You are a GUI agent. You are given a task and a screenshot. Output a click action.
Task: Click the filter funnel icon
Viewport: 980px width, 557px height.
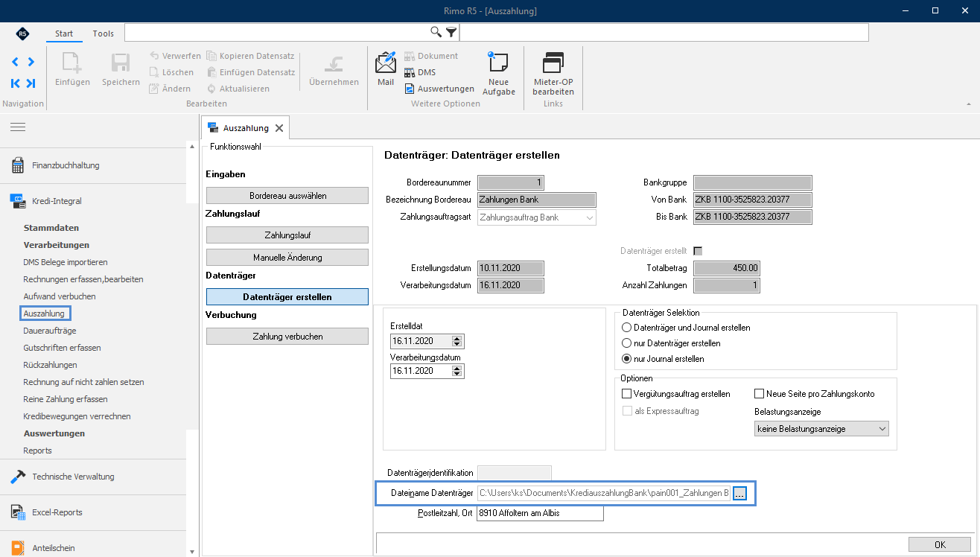coord(451,32)
